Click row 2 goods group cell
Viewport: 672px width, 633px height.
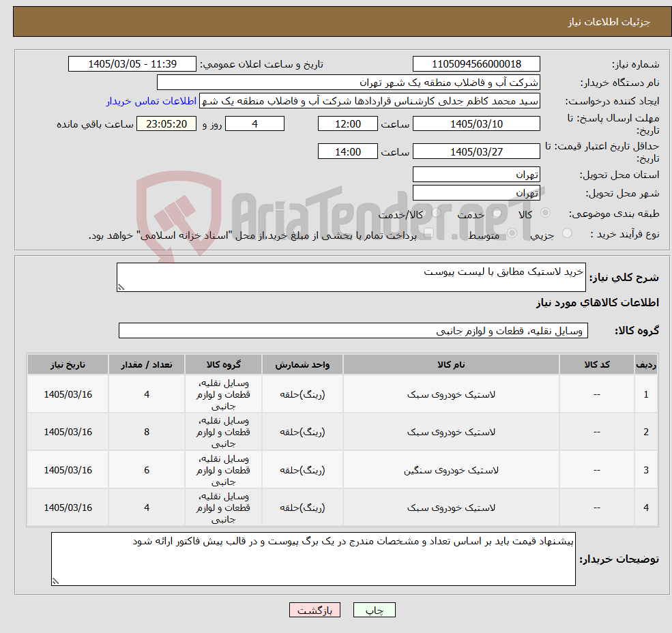pyautogui.click(x=223, y=432)
